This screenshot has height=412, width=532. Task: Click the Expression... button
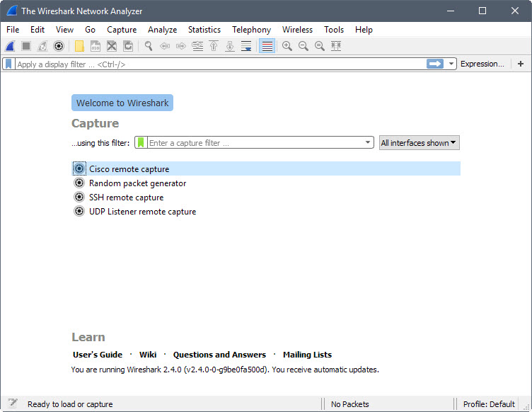tap(482, 64)
